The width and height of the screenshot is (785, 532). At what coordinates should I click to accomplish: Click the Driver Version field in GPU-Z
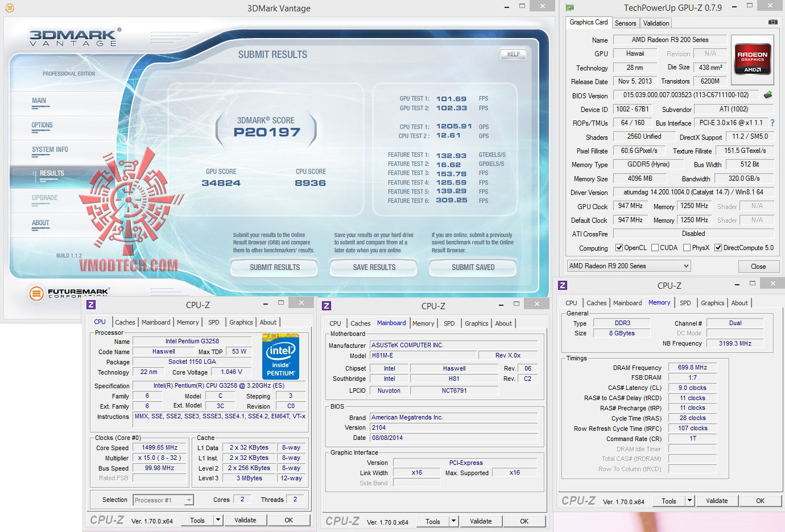click(x=693, y=192)
